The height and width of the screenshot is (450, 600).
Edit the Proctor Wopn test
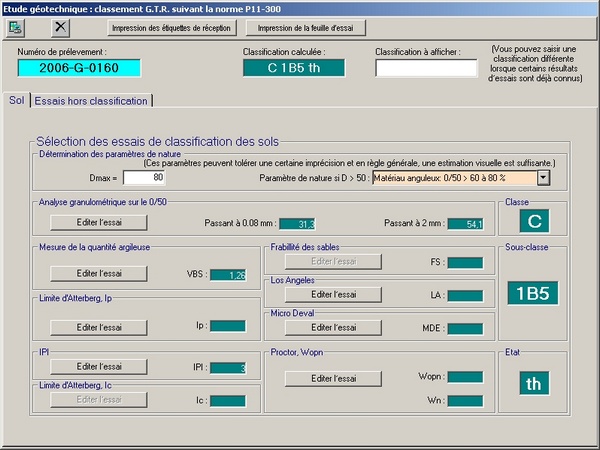point(334,378)
